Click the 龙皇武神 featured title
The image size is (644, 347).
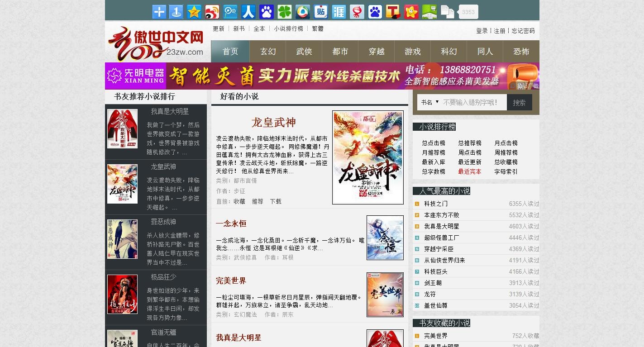[273, 123]
